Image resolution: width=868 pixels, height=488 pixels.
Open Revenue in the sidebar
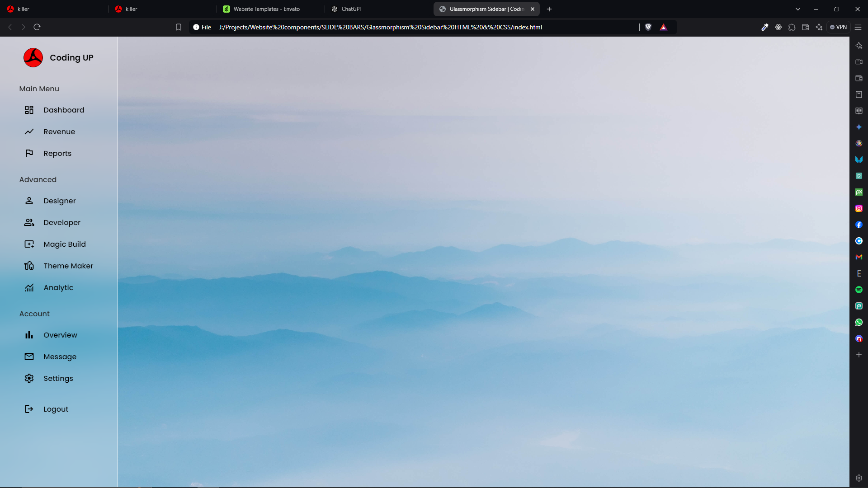(x=59, y=131)
